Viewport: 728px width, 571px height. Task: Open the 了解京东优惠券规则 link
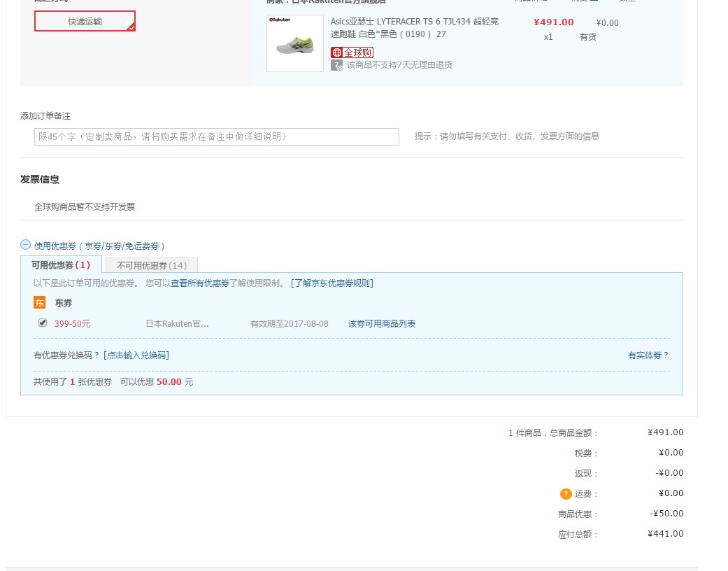(x=332, y=283)
